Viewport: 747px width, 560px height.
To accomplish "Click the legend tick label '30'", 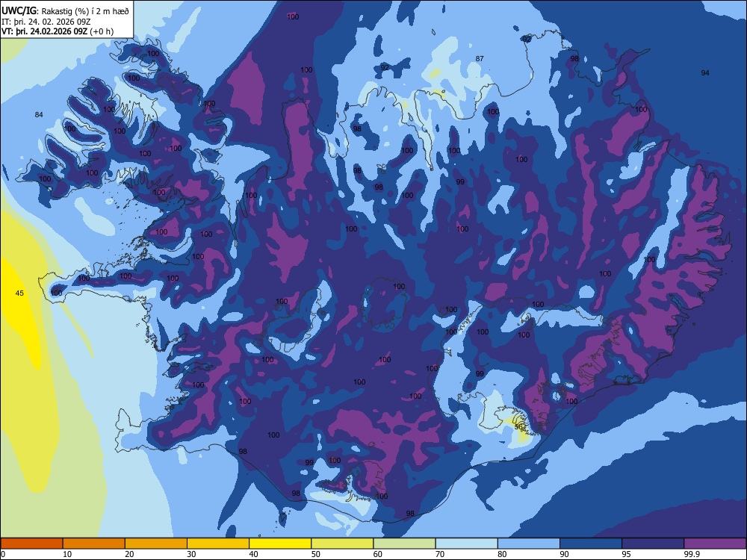I will [191, 554].
